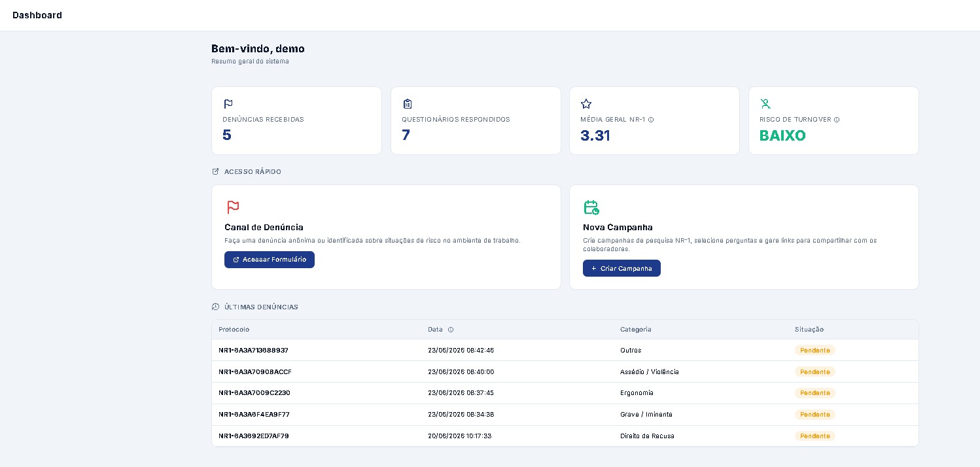Click the Data column header
Screen dimensions: 980x467
click(435, 330)
